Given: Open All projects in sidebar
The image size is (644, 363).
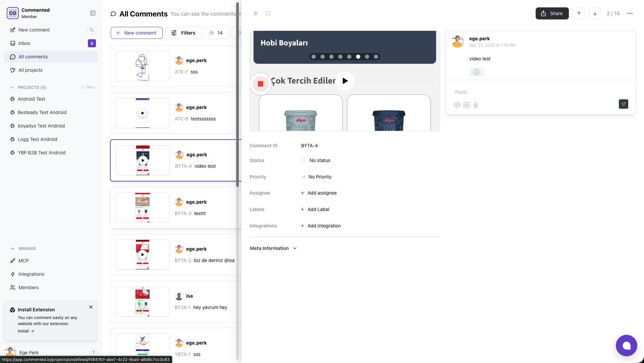Looking at the screenshot, I should tap(51, 70).
